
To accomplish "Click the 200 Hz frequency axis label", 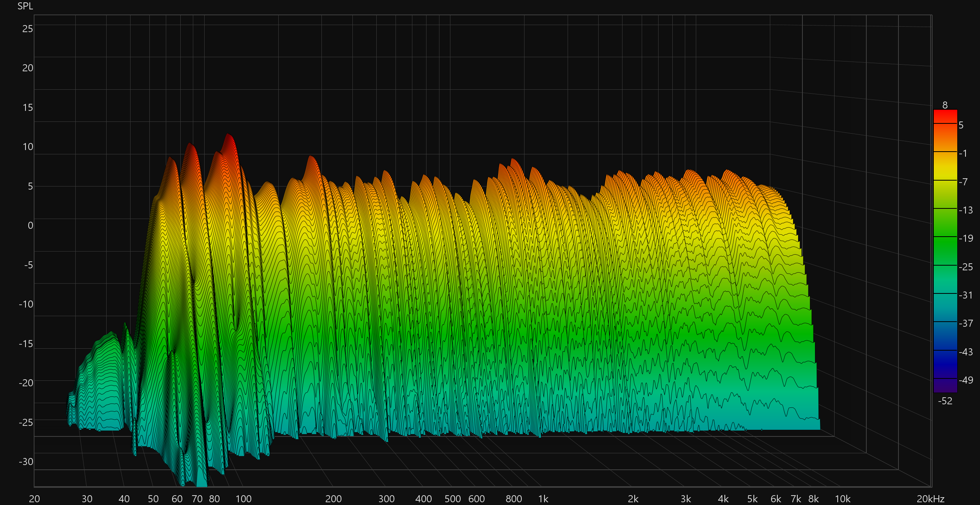I will (333, 499).
